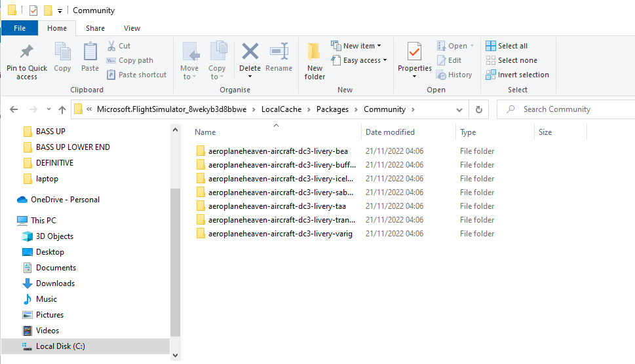Click History in the Open group

pos(454,75)
